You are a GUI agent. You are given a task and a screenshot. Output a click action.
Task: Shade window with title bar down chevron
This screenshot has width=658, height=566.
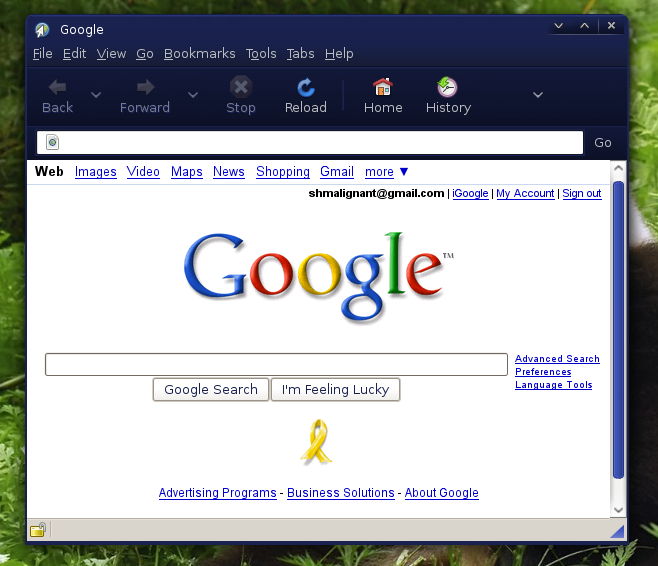click(x=559, y=26)
